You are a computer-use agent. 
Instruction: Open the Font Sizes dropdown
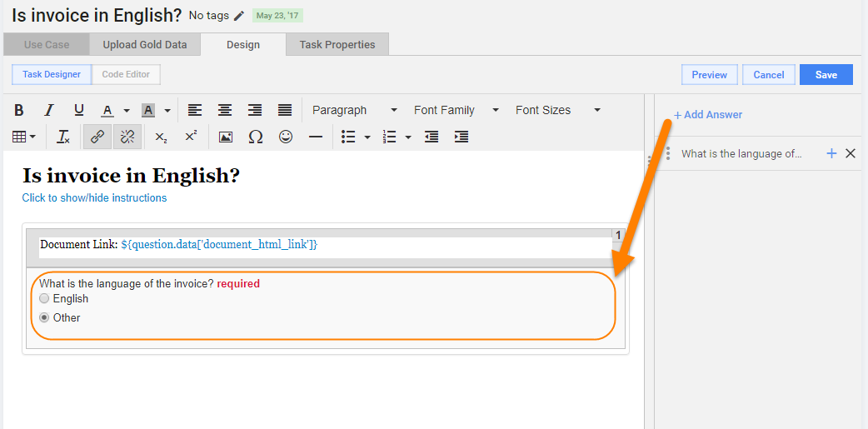click(x=558, y=110)
